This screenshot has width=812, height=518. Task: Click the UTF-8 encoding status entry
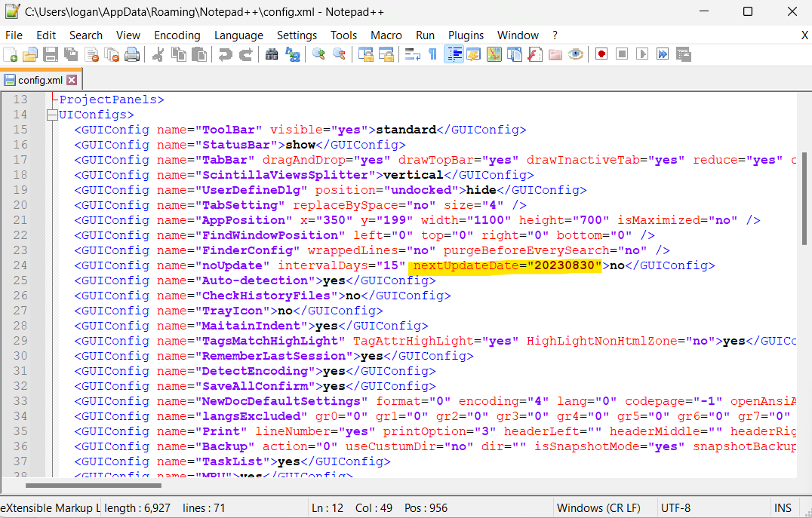pos(676,508)
